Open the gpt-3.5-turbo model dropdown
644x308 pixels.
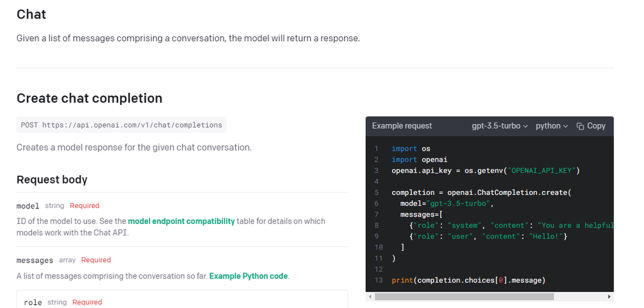500,126
